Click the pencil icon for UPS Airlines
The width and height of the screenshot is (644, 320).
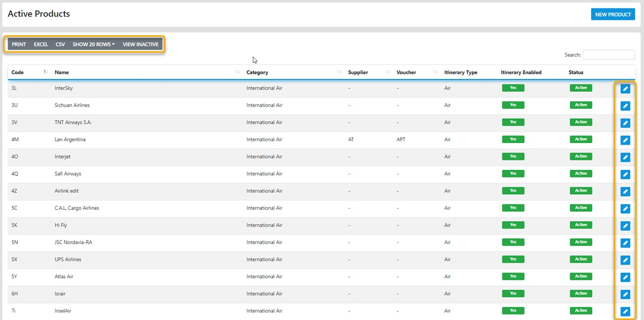coord(625,260)
